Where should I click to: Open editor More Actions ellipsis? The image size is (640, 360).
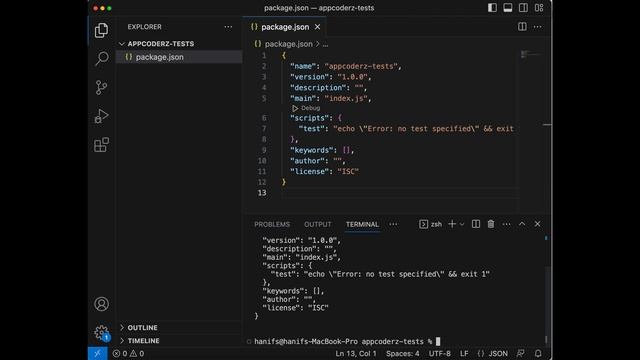click(538, 27)
